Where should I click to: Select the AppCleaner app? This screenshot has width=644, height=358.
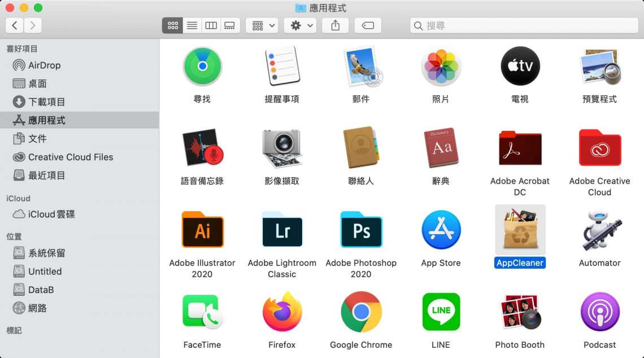tap(520, 230)
